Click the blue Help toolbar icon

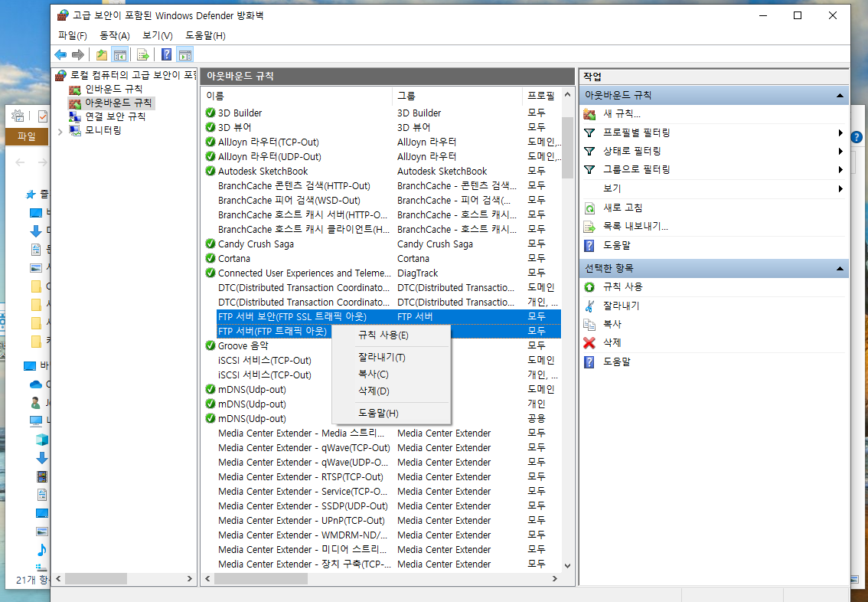coord(167,54)
